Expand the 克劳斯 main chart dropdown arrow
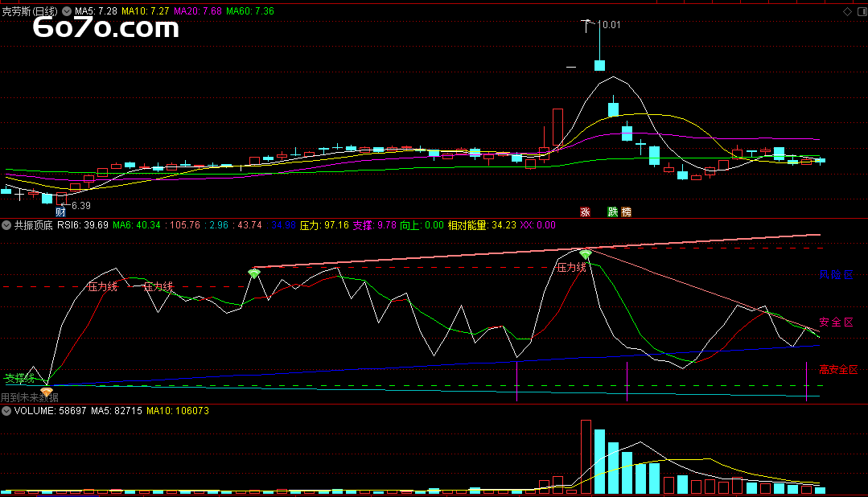The image size is (868, 497). point(66,12)
